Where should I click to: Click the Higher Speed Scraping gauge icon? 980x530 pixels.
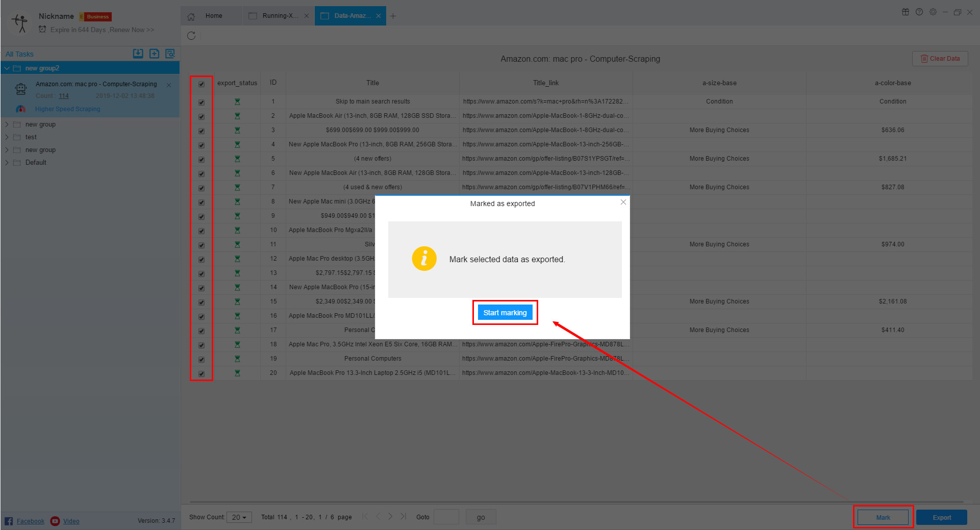pyautogui.click(x=21, y=109)
